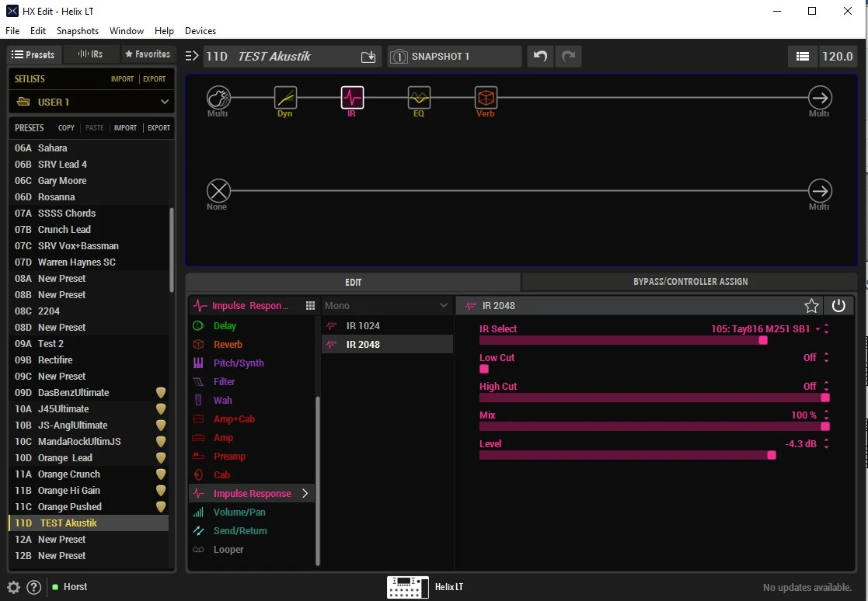
Task: Click the setlists EXPORT button
Action: (154, 79)
